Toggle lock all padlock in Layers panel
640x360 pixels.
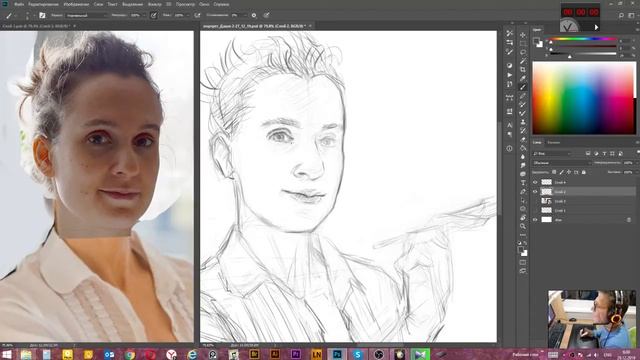coord(584,172)
